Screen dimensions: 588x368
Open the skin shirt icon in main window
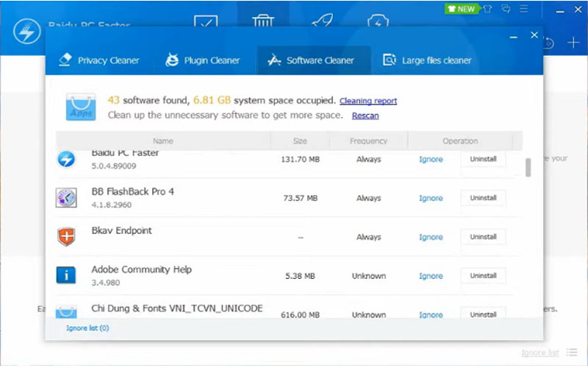coord(487,9)
